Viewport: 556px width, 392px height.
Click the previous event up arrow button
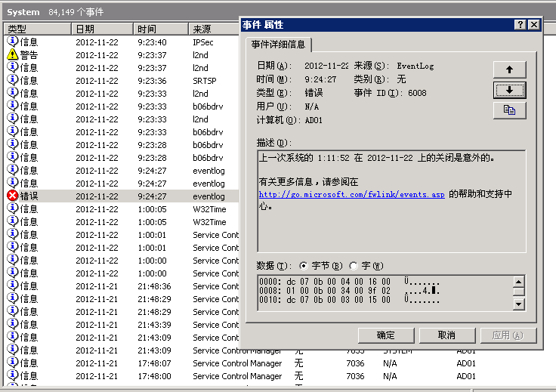tap(509, 69)
